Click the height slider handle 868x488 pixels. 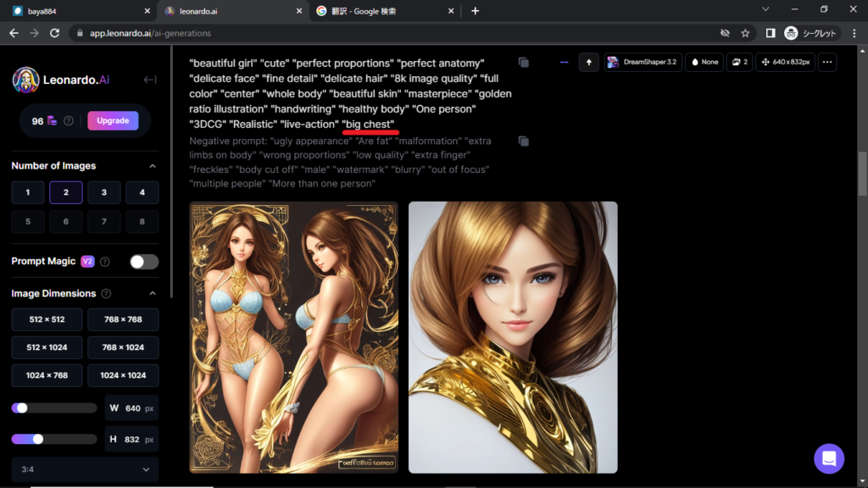pyautogui.click(x=38, y=439)
